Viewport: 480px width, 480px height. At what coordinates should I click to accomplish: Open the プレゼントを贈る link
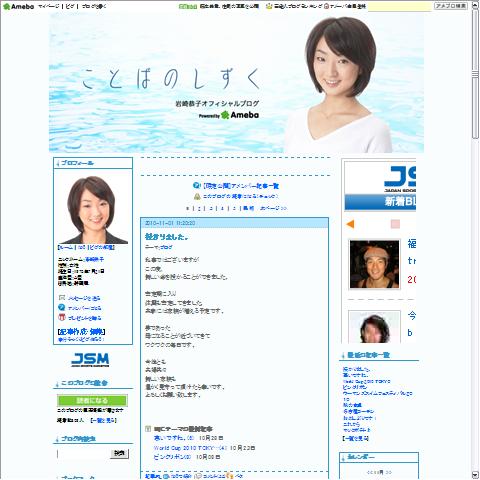pyautogui.click(x=84, y=318)
